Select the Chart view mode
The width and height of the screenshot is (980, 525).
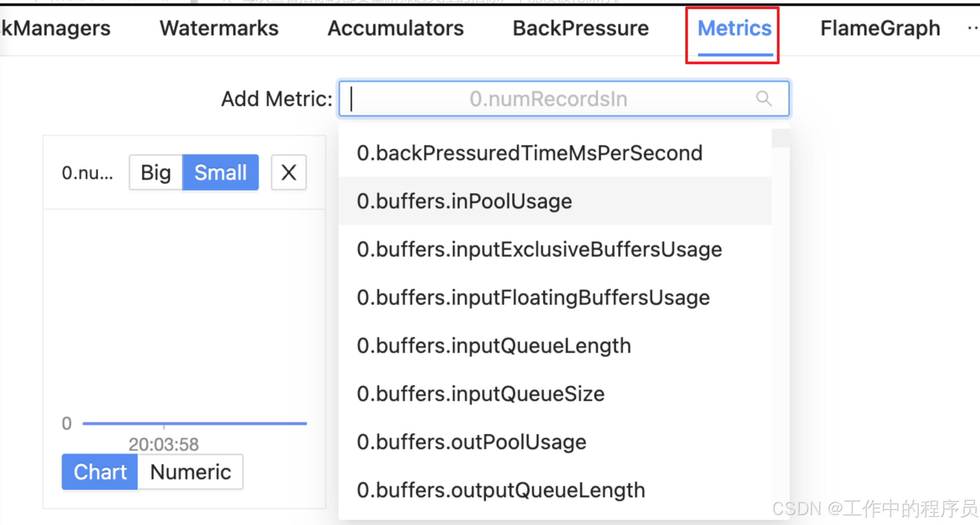click(100, 472)
